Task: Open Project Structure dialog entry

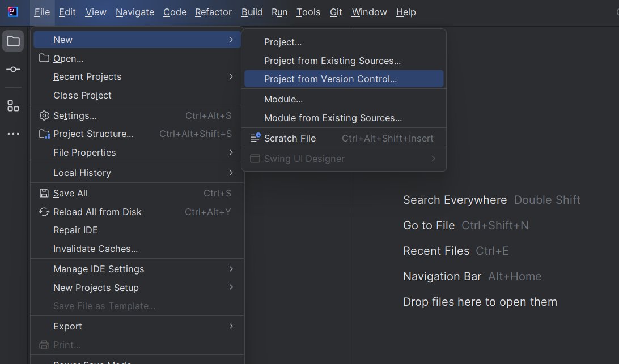Action: click(x=93, y=134)
